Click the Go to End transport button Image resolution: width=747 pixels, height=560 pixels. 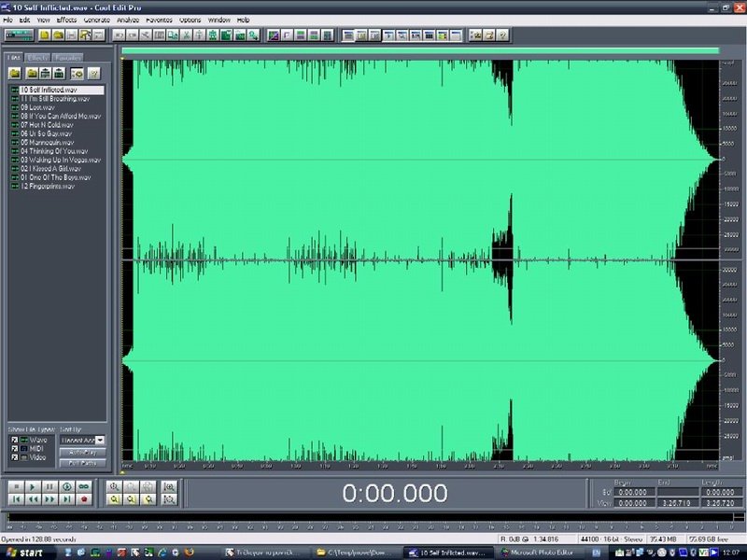(x=66, y=500)
